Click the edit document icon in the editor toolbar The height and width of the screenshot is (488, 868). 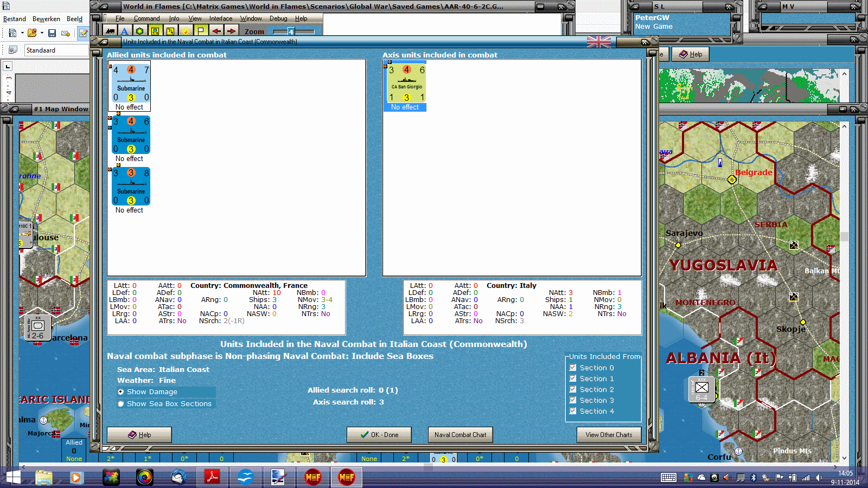83,33
